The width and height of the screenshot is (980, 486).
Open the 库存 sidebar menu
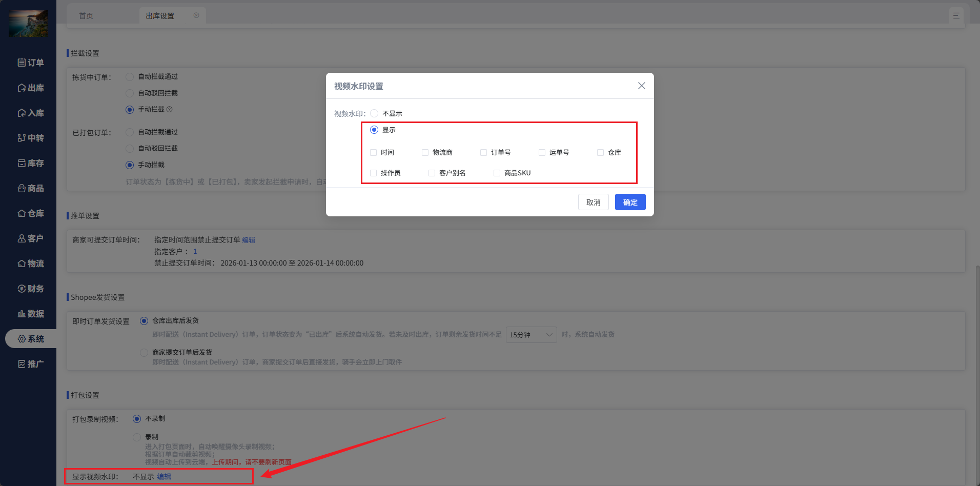coord(31,163)
